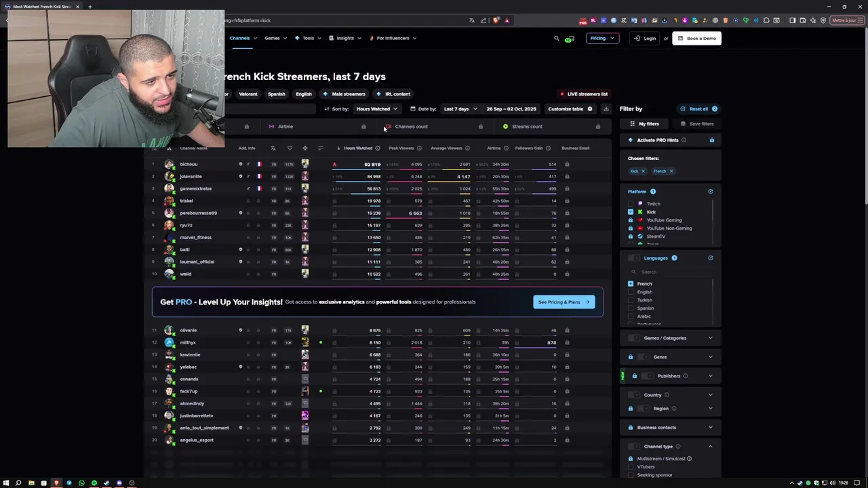This screenshot has height=488, width=868.
Task: Click the lock icon beside Activate PRO Hints
Action: click(711, 140)
